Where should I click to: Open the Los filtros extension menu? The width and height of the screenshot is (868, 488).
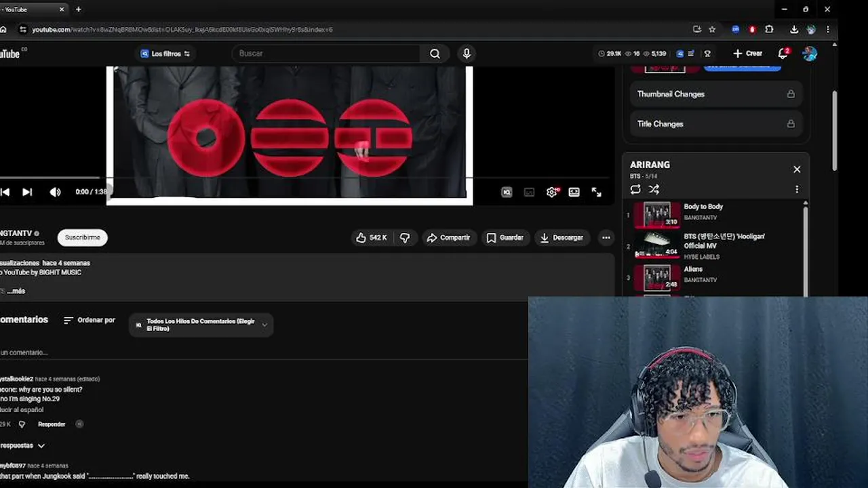(165, 54)
